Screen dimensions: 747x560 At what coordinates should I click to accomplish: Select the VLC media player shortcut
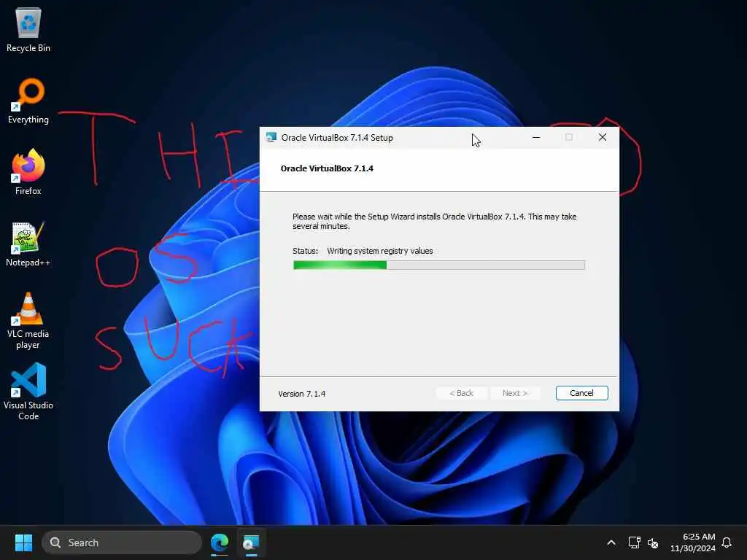coord(28,321)
